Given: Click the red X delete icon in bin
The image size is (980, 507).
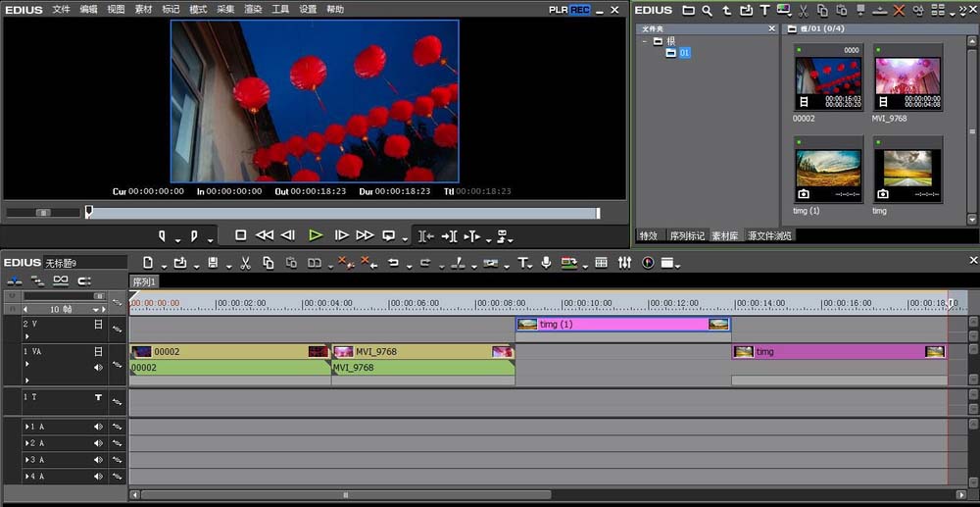Looking at the screenshot, I should point(899,11).
